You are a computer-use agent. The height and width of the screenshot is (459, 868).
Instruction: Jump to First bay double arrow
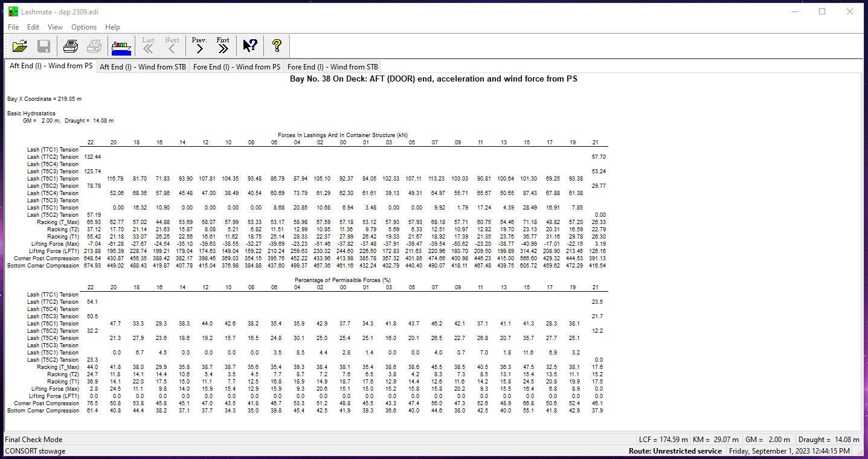click(223, 46)
